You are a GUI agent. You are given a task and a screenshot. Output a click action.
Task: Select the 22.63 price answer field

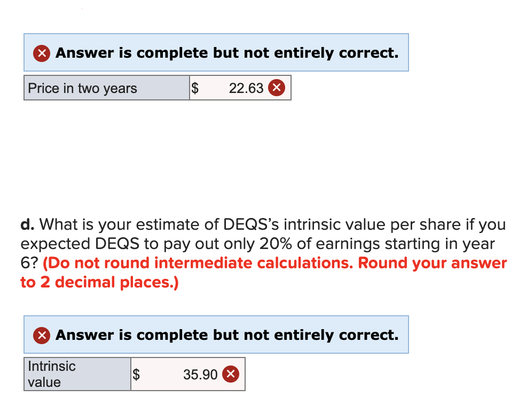point(240,88)
